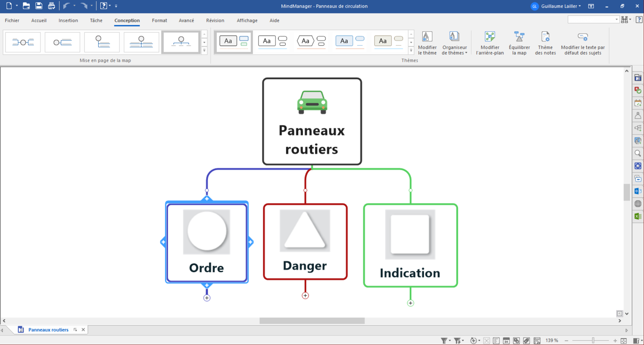Click Modifier le texte par défaut icon

coord(582,37)
